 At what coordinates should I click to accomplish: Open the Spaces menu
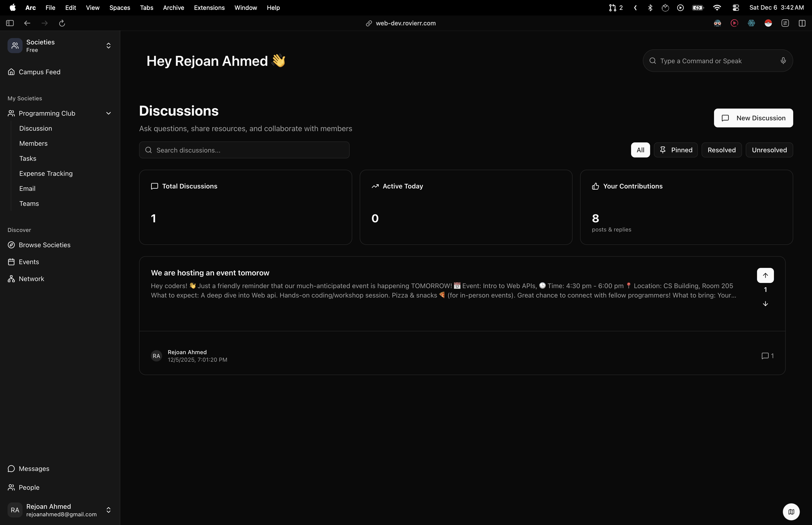(x=120, y=8)
